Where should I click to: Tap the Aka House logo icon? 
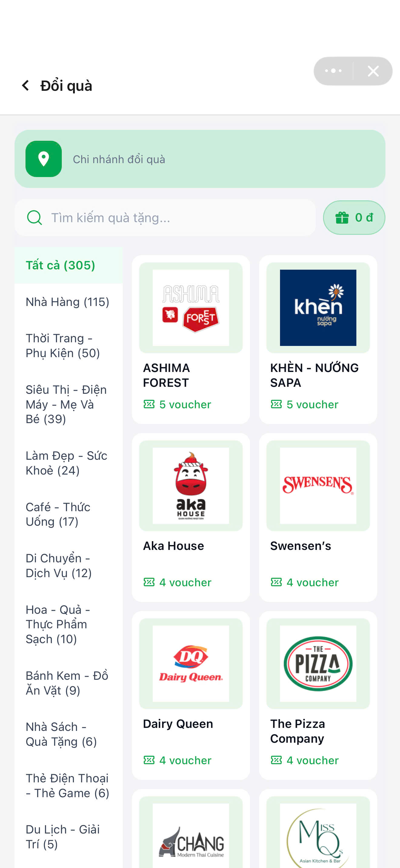click(x=191, y=485)
